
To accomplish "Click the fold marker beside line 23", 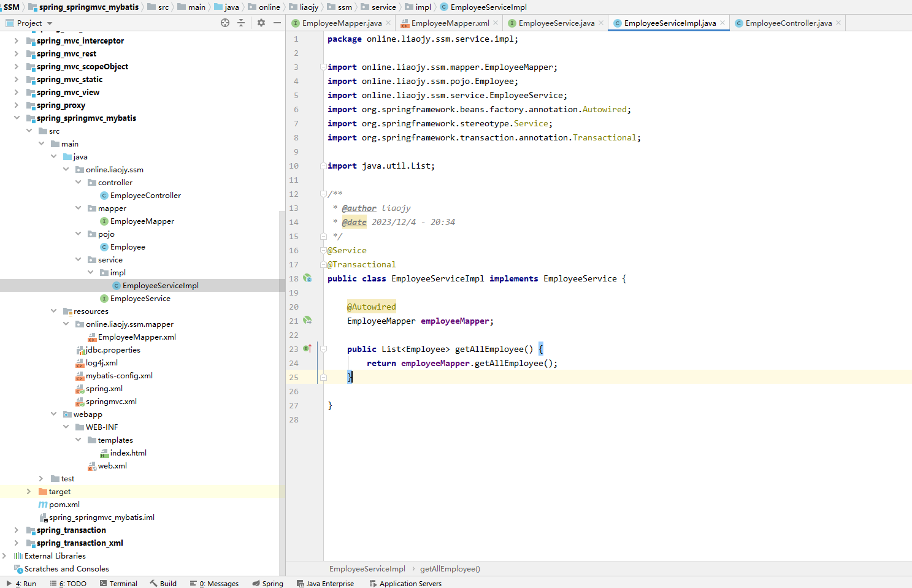I will tap(323, 349).
